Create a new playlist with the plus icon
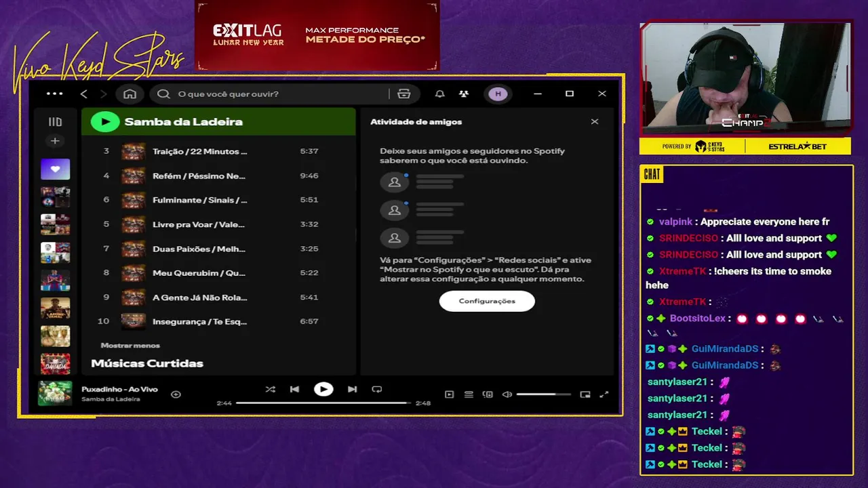The width and height of the screenshot is (868, 488). click(56, 141)
